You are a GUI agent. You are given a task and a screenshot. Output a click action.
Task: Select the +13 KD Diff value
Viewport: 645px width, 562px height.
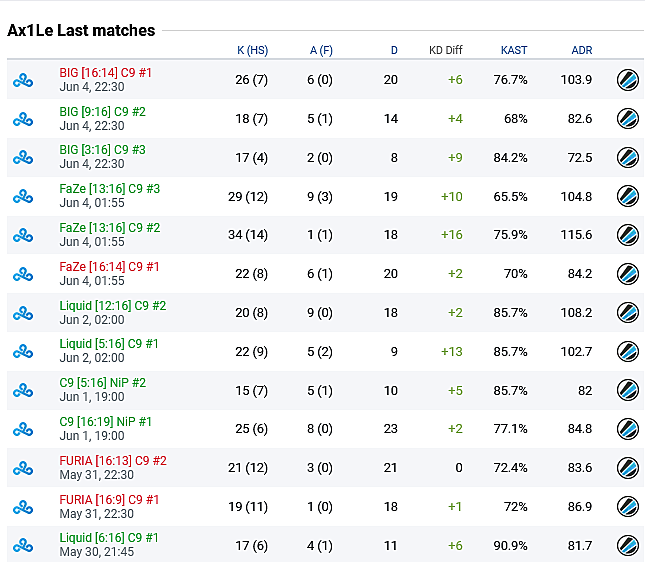[x=452, y=352]
